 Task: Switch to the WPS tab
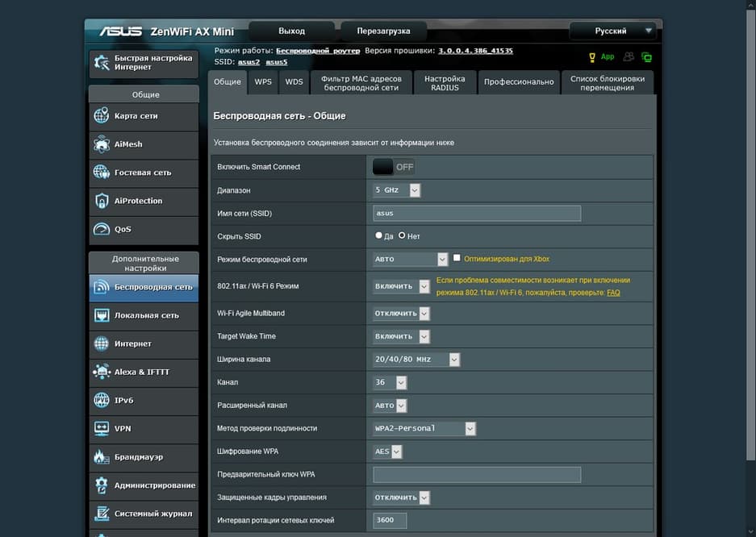click(263, 82)
